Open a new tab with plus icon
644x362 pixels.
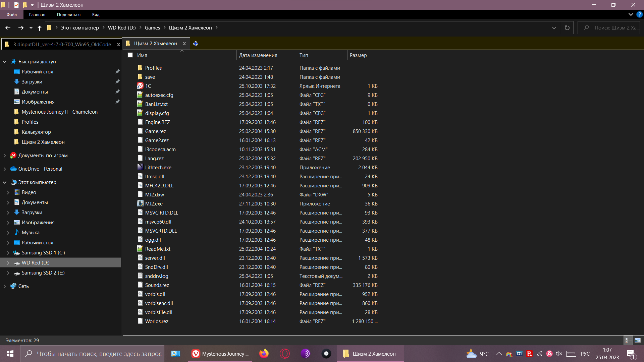196,44
